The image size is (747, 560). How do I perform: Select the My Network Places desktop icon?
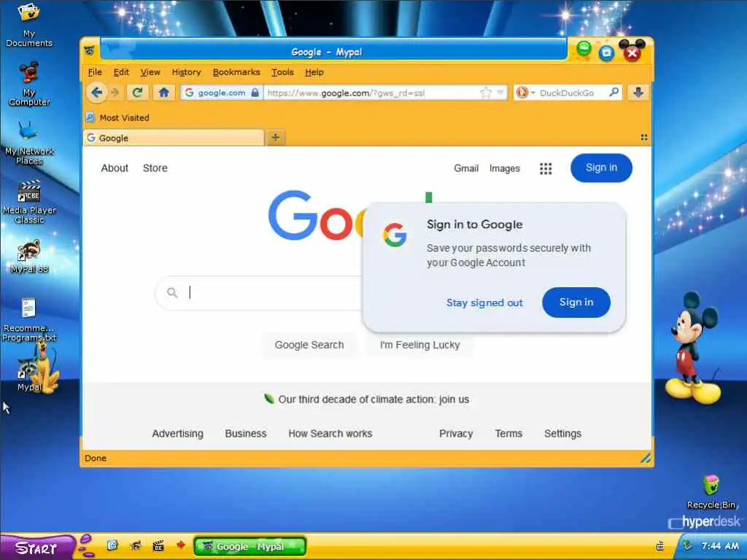pyautogui.click(x=29, y=142)
